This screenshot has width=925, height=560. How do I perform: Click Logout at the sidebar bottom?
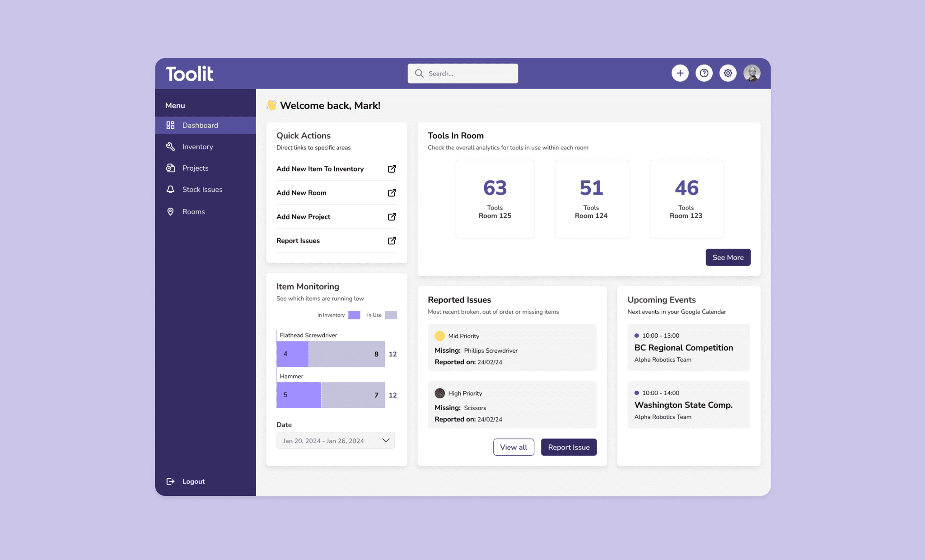click(193, 481)
